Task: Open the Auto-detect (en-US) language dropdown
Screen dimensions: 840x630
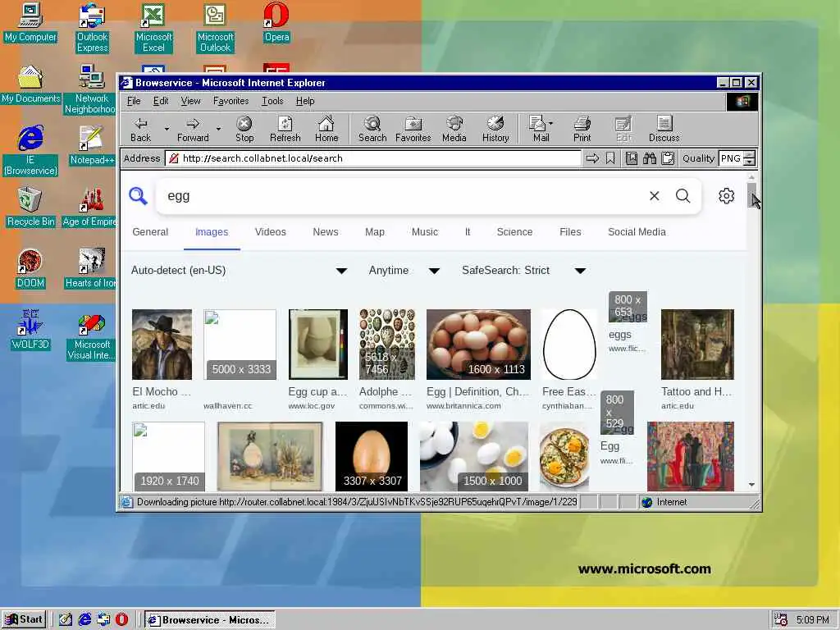Action: pyautogui.click(x=239, y=271)
